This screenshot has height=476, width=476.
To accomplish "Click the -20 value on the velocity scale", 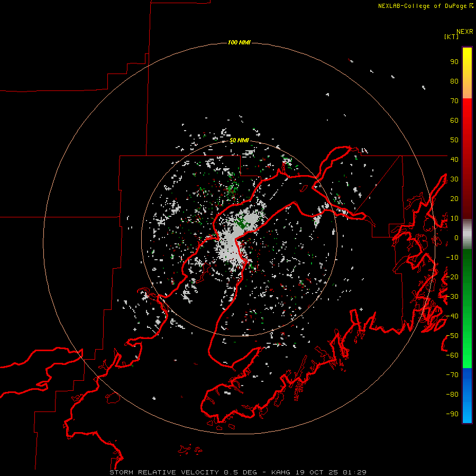I will coord(452,277).
